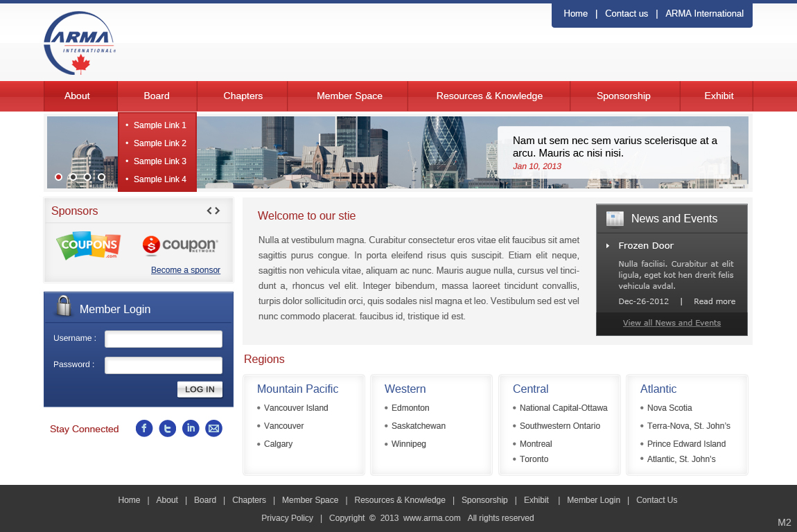This screenshot has height=532, width=797.
Task: Click Member Login in the footer
Action: (593, 500)
